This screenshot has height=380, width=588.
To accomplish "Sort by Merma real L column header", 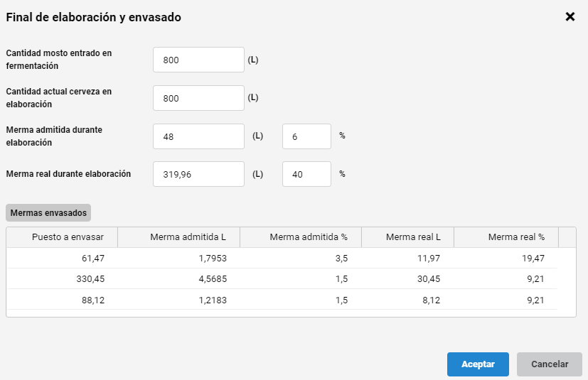I will click(x=407, y=237).
